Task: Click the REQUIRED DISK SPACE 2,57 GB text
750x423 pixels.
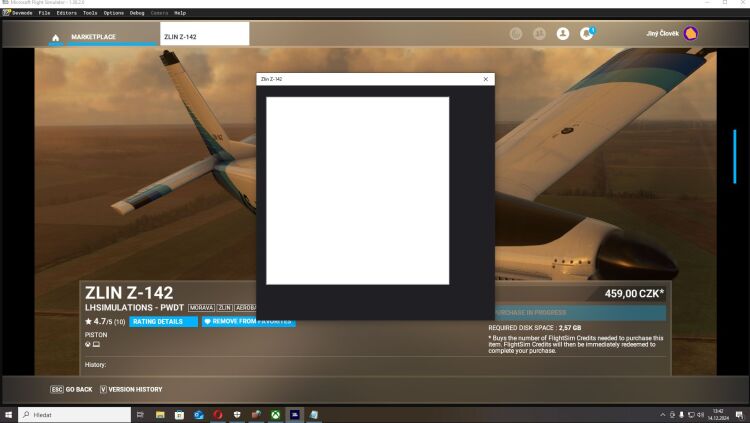Action: [x=534, y=328]
